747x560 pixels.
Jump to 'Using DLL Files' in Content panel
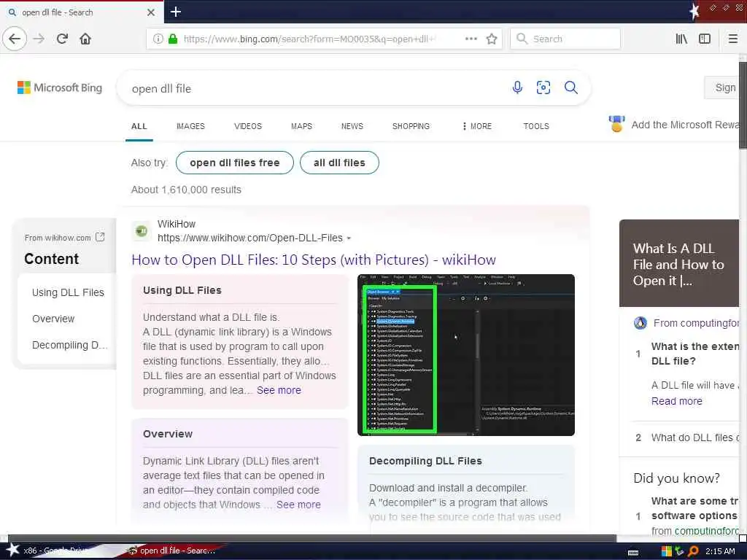[68, 292]
